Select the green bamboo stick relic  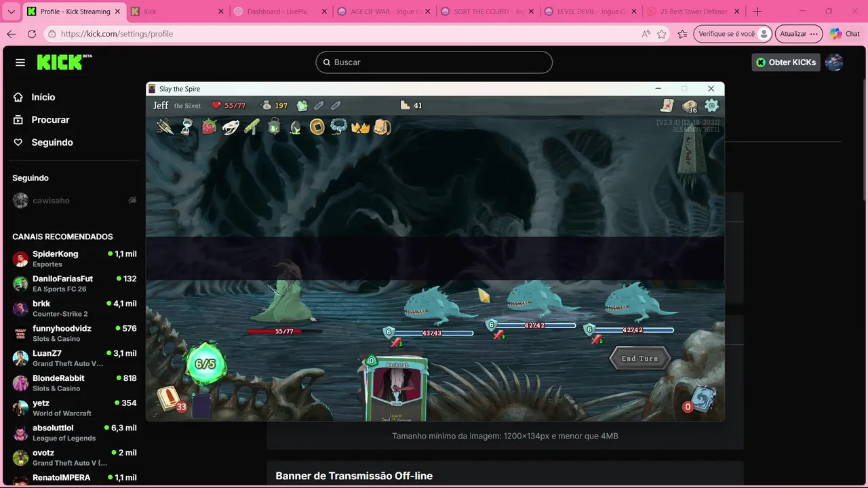pyautogui.click(x=252, y=127)
